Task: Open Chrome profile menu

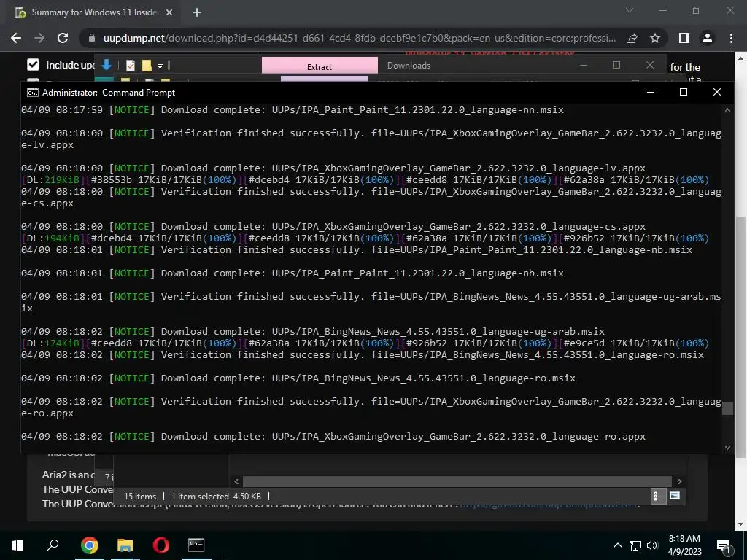Action: (x=708, y=38)
